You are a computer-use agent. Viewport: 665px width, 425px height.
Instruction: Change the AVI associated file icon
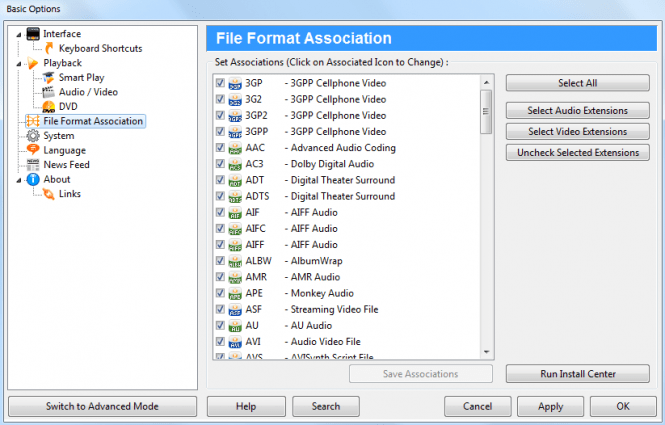[235, 341]
